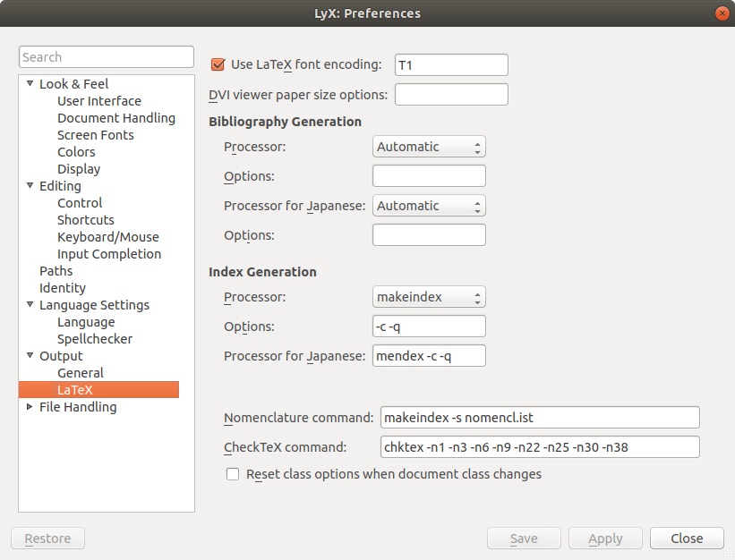Select Paths in the category list
This screenshot has height=560, width=735.
(56, 271)
